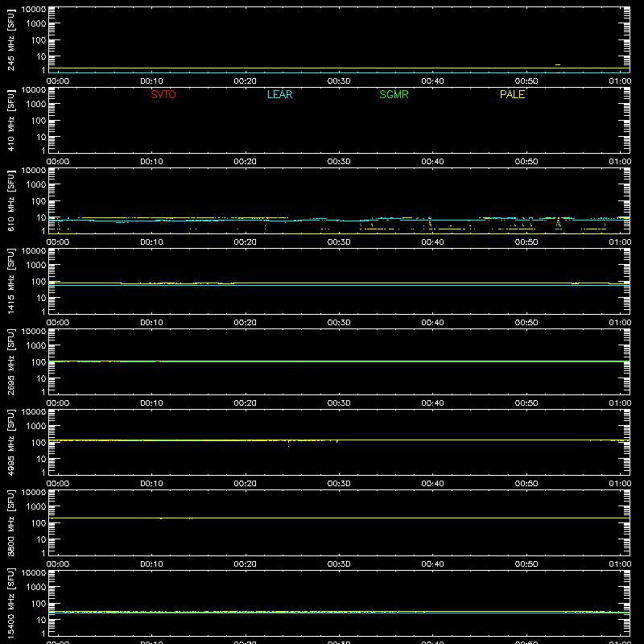This screenshot has width=644, height=644.
Task: Click the green SGMR station legend label
Action: pyautogui.click(x=394, y=94)
